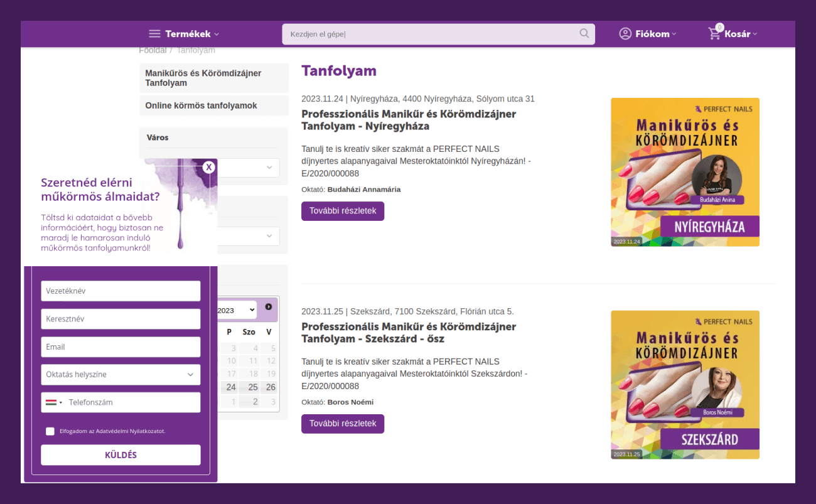Open Manikűrös és Körömdizájner Tanfolyam category
This screenshot has width=816, height=504.
(213, 78)
